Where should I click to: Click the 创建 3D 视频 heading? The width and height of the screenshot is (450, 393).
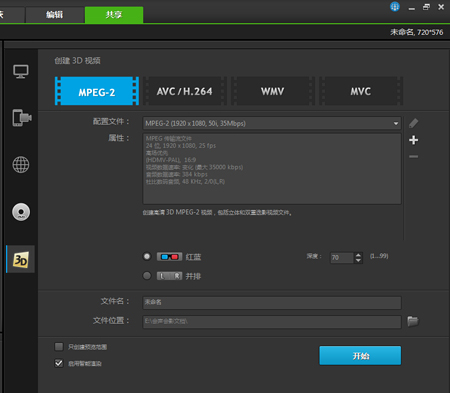pos(77,61)
